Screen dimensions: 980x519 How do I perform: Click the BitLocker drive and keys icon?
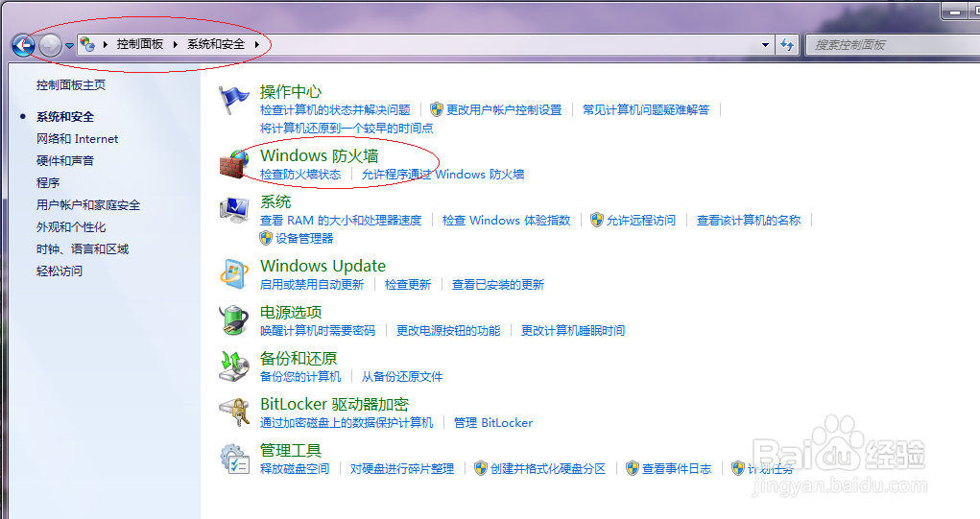(234, 413)
